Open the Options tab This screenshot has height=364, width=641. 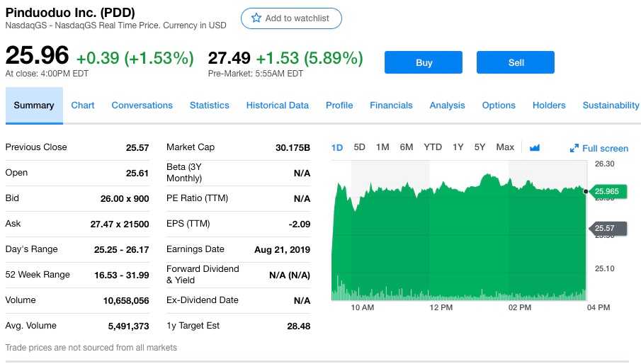499,106
